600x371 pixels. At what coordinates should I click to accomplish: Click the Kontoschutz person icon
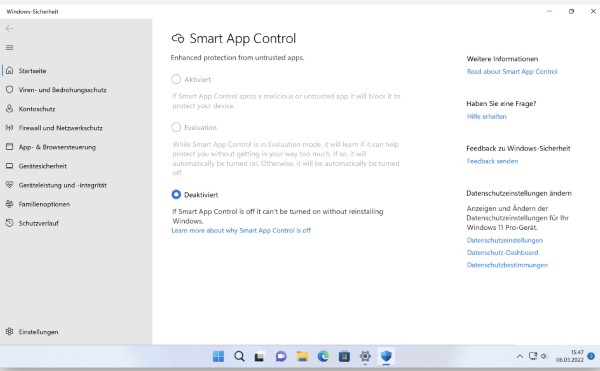[x=10, y=109]
